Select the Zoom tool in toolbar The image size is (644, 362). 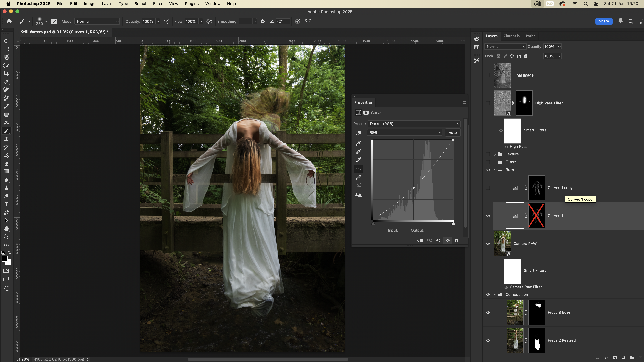[x=6, y=237]
